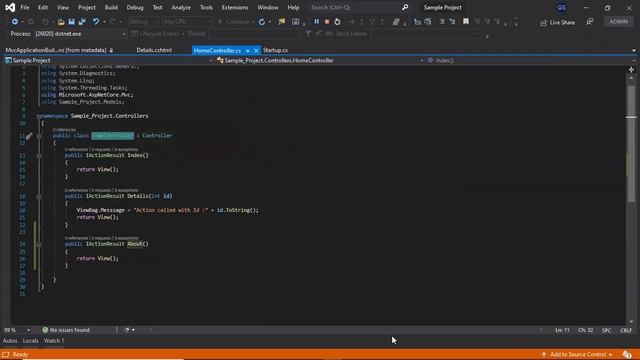Toggle the pin on HomeController.cs tab

point(247,51)
